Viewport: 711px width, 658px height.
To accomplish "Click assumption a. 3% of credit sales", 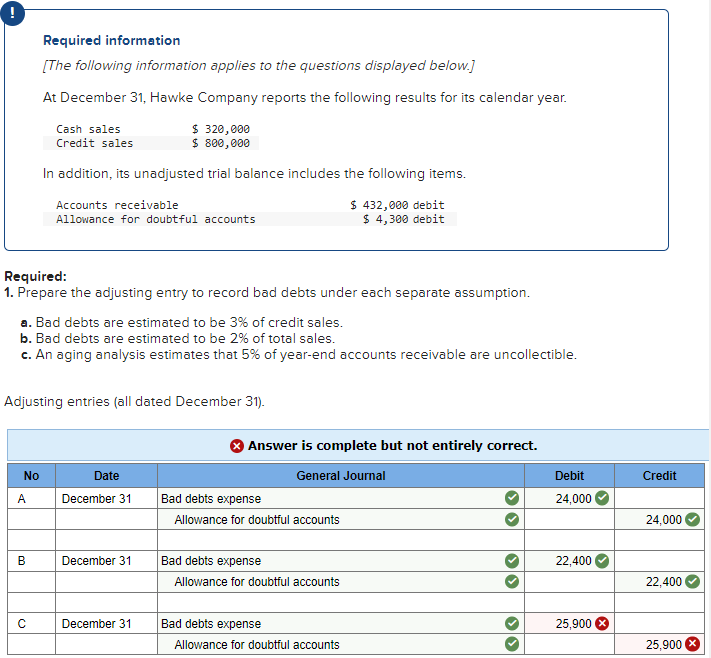I will 182,322.
